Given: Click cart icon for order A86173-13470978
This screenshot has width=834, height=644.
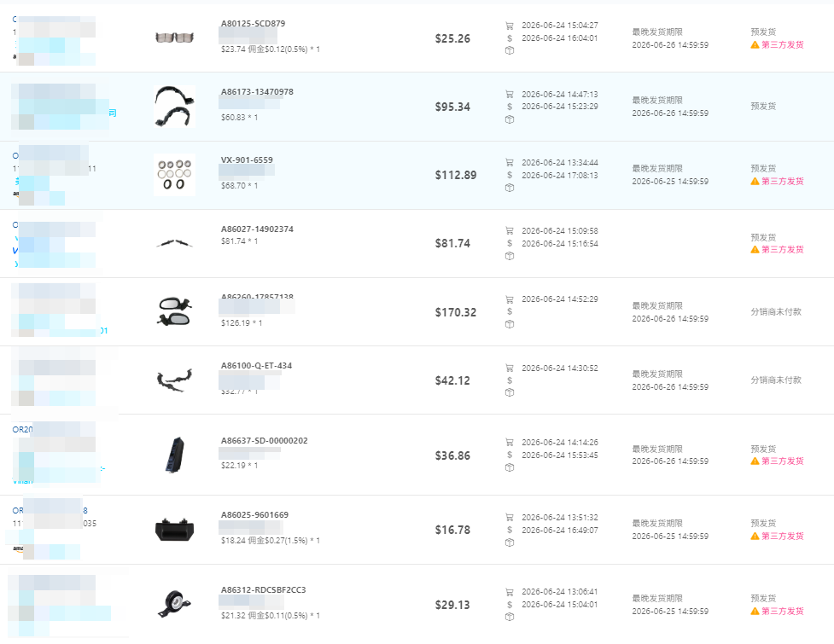Looking at the screenshot, I should tap(509, 94).
